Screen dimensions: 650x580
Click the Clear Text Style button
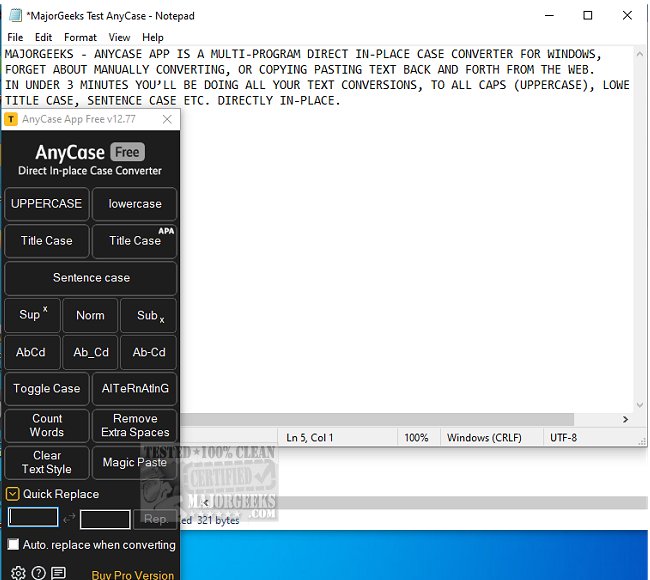point(46,462)
